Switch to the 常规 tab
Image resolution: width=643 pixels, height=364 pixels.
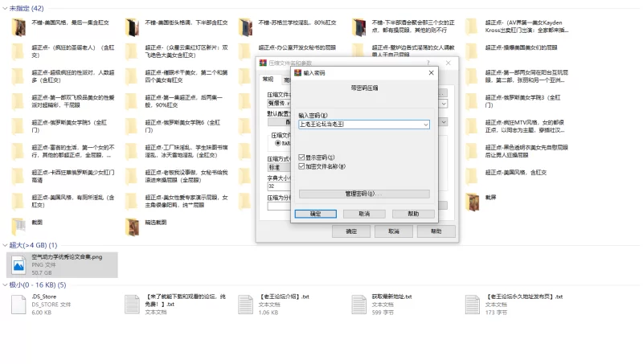268,79
